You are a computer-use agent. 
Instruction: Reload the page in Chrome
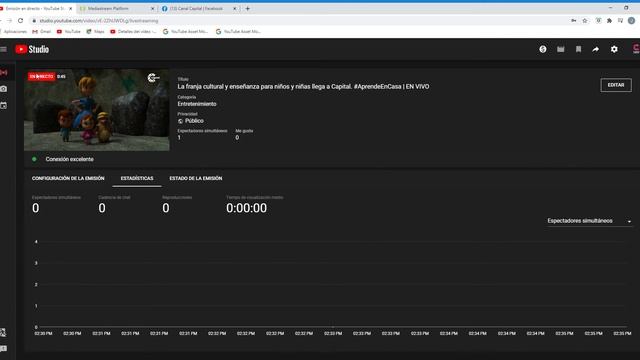[20, 20]
